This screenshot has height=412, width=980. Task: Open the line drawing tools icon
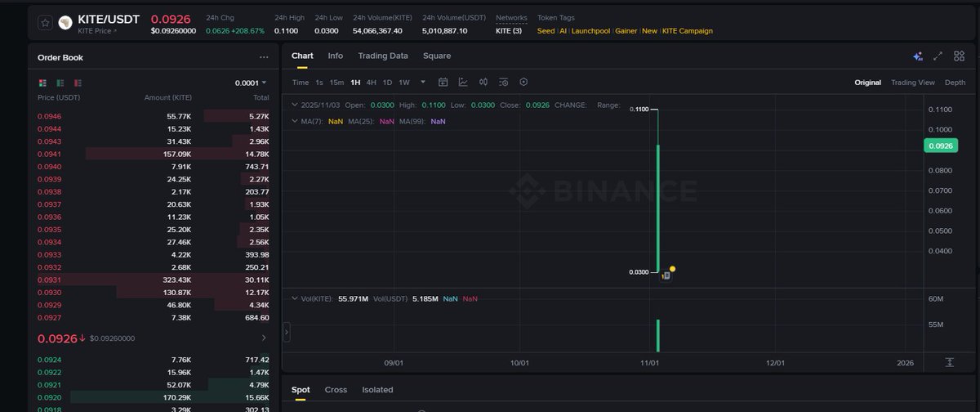click(x=463, y=82)
